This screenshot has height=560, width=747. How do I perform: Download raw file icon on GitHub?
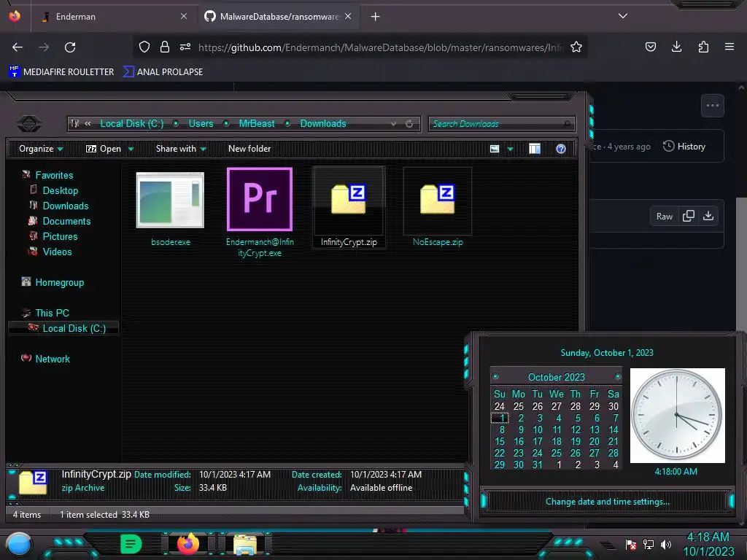[708, 216]
